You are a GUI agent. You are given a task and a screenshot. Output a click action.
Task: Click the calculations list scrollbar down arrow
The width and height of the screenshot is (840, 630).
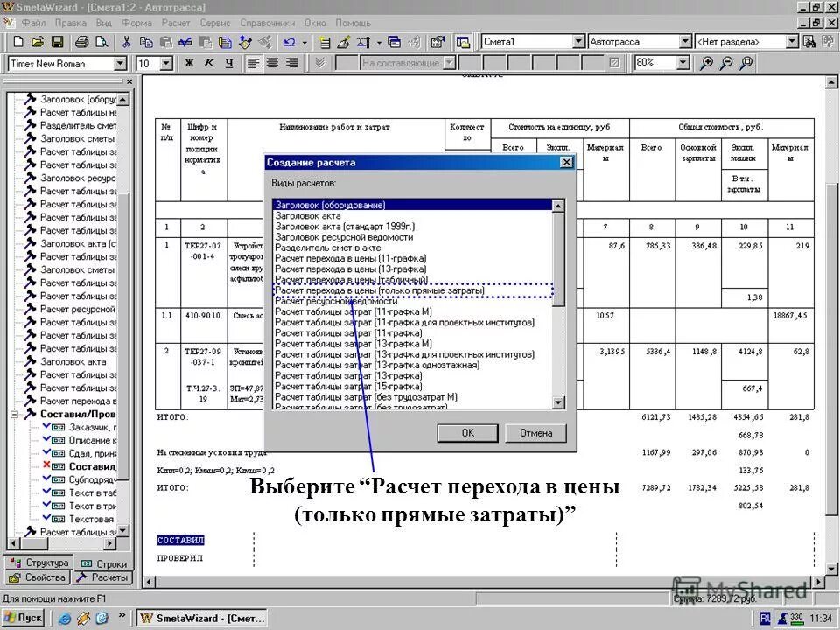coord(558,402)
